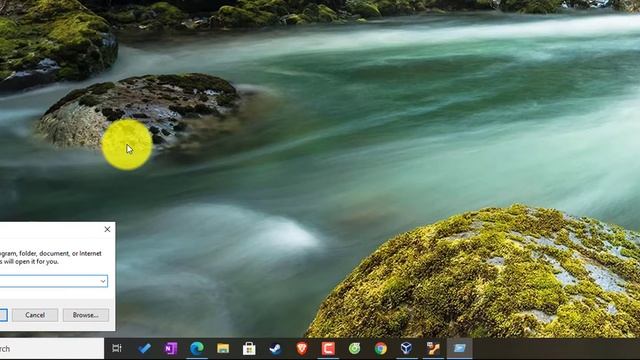Select the active Run taskbar icon
This screenshot has height=360, width=640.
(459, 348)
